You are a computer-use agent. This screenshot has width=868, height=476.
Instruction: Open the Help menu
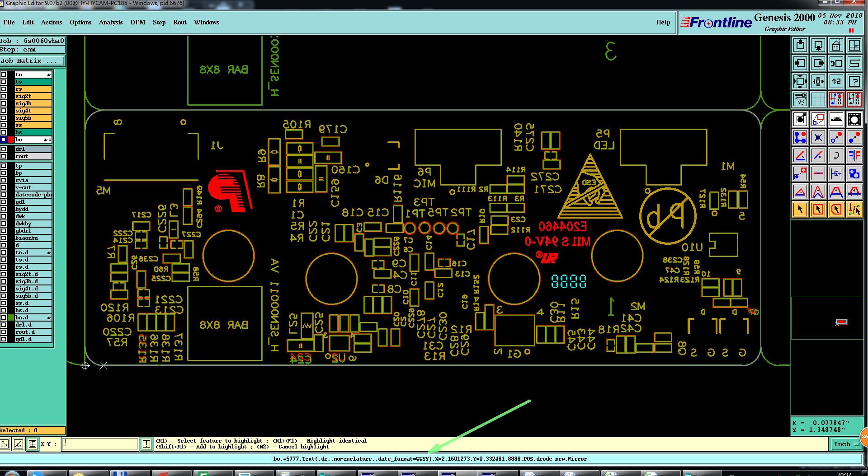pos(663,22)
